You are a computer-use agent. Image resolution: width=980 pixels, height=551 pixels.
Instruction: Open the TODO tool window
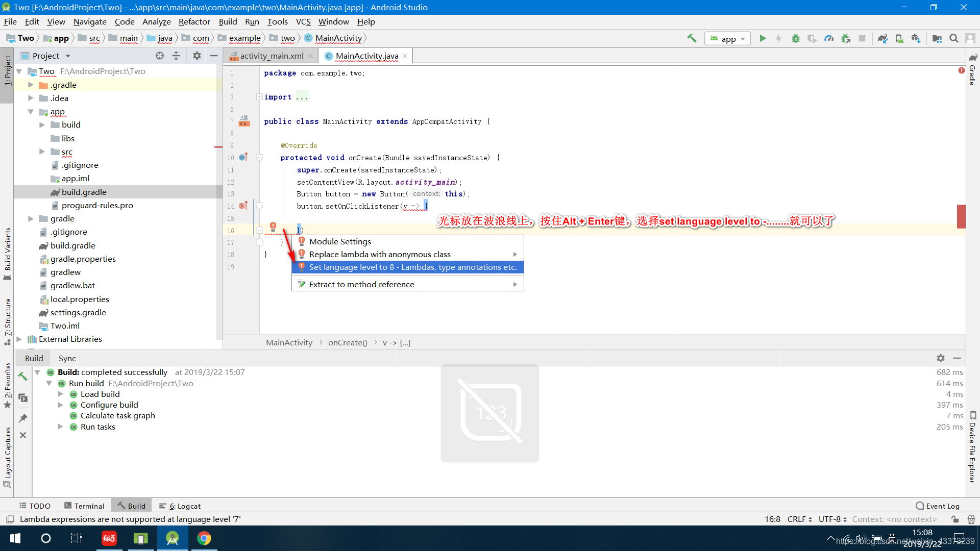pyautogui.click(x=35, y=506)
